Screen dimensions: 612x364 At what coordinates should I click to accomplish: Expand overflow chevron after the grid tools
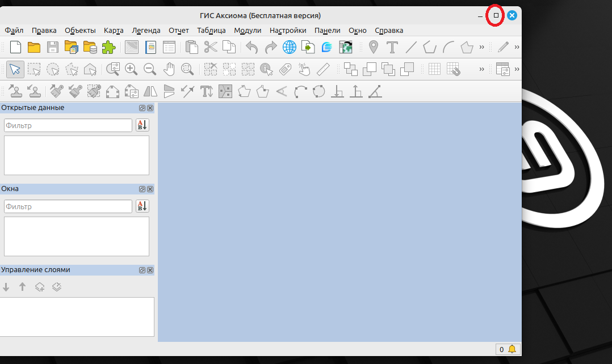coord(482,69)
